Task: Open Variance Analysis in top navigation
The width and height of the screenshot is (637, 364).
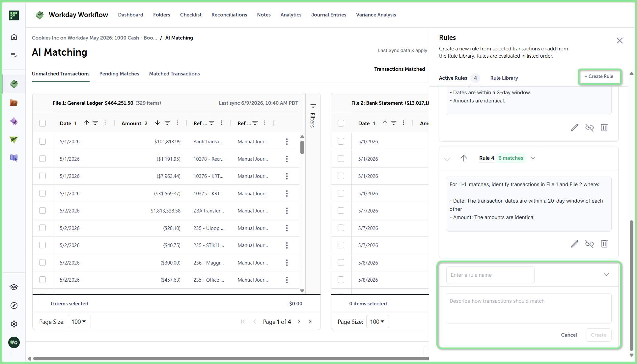Action: (376, 15)
